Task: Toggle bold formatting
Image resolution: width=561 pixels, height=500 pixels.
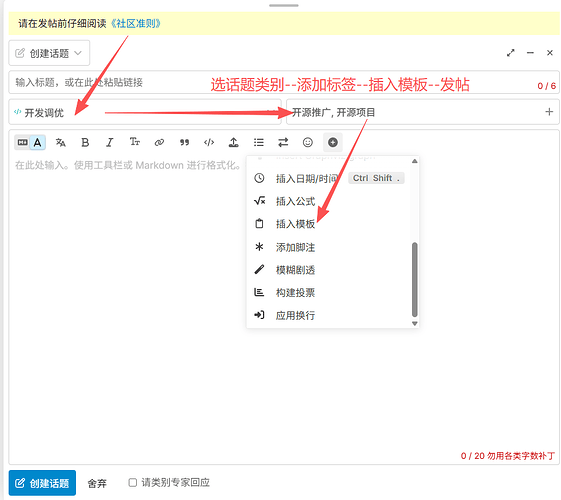Action: [85, 143]
